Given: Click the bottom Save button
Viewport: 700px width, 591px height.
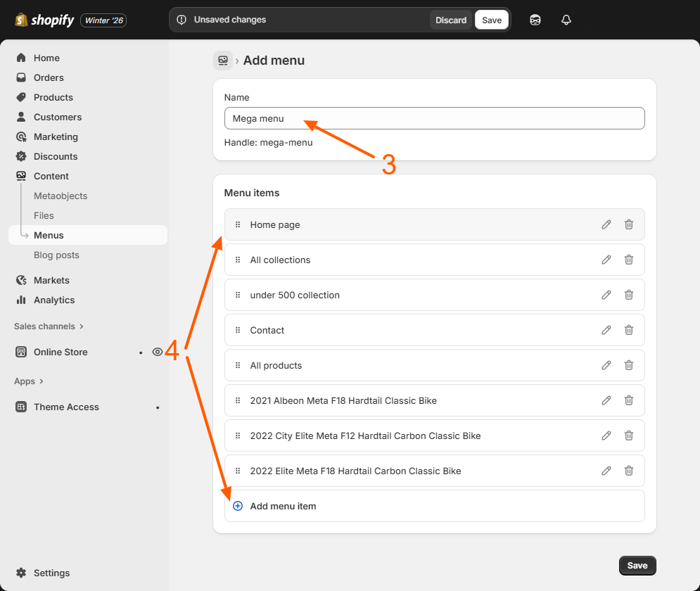Looking at the screenshot, I should 637,566.
